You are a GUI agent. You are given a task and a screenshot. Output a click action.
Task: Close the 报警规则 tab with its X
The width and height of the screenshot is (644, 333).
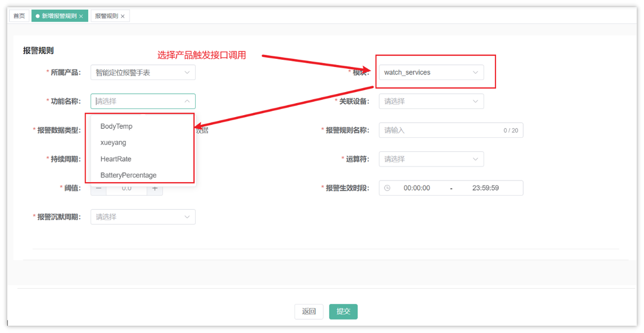coord(123,17)
